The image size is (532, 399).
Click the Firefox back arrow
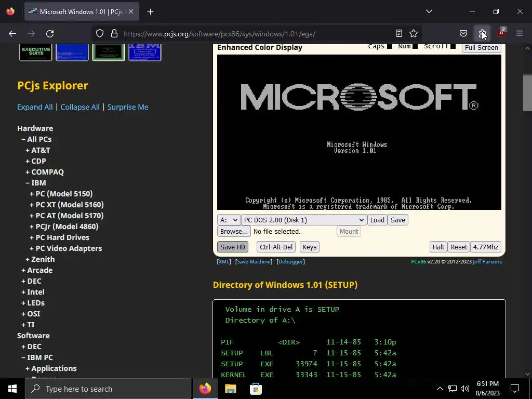click(12, 34)
